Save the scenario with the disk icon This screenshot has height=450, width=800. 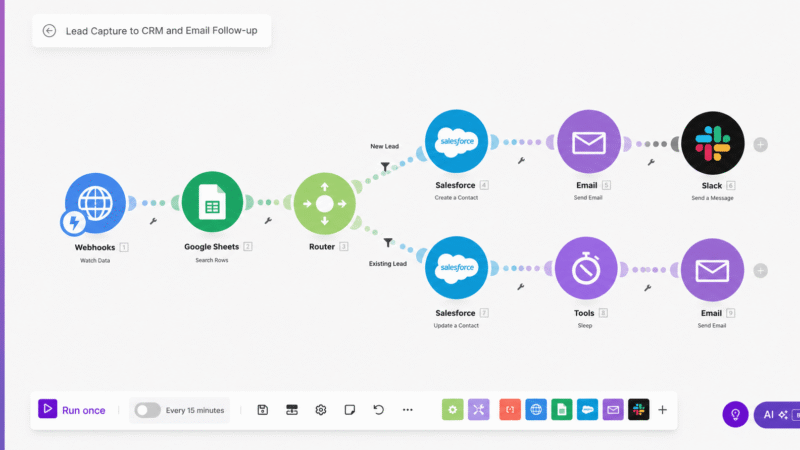click(x=263, y=410)
